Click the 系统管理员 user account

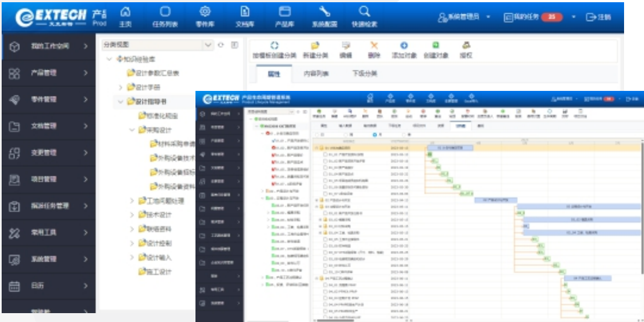(x=458, y=17)
